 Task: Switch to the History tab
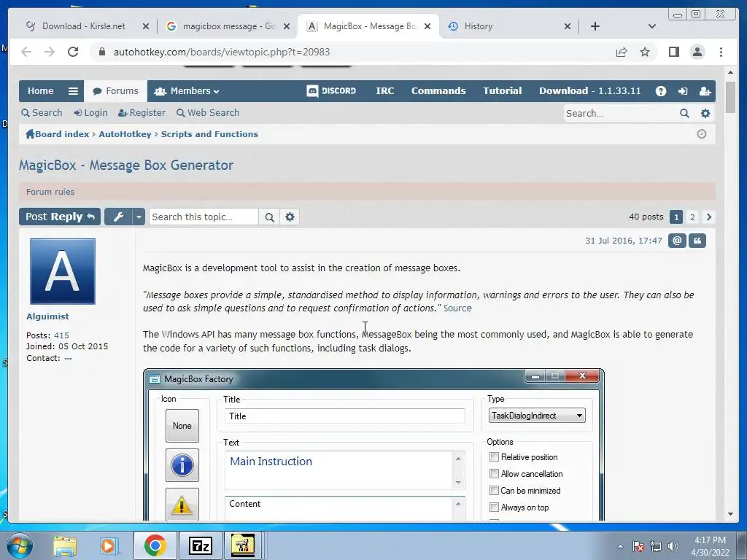(508, 26)
